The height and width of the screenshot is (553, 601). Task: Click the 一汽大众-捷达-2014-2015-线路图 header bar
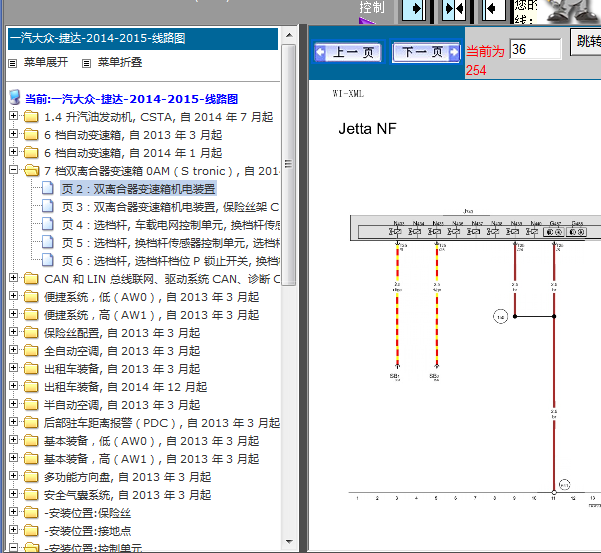143,38
